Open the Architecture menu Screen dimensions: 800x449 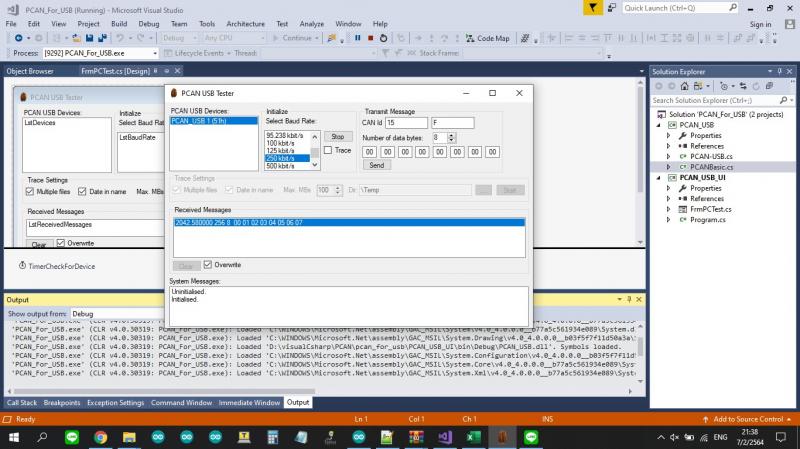(x=245, y=24)
